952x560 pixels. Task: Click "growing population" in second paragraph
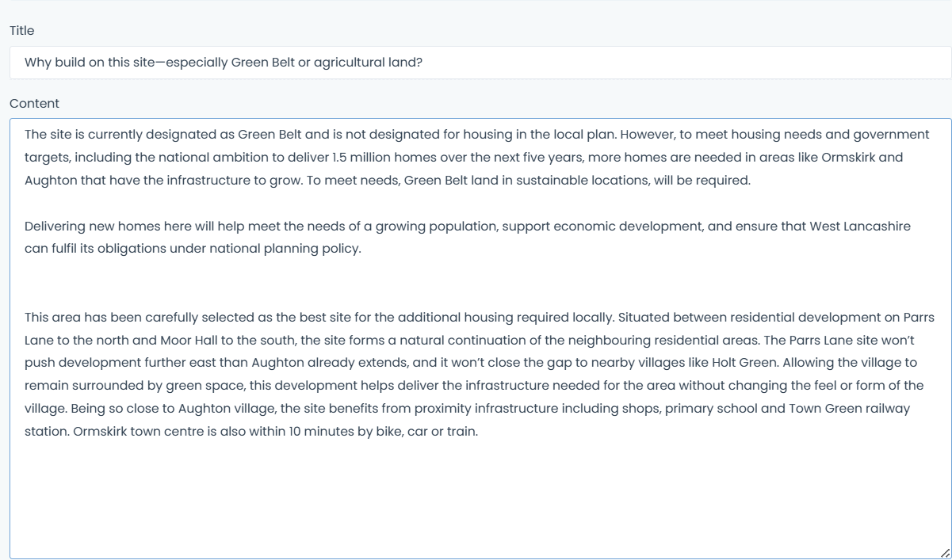[x=434, y=226]
